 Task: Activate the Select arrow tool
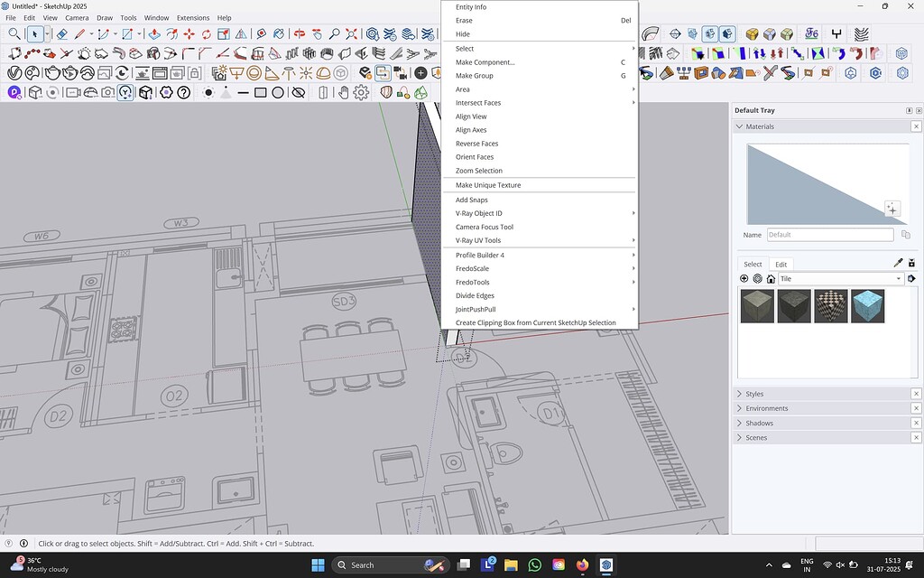click(34, 34)
